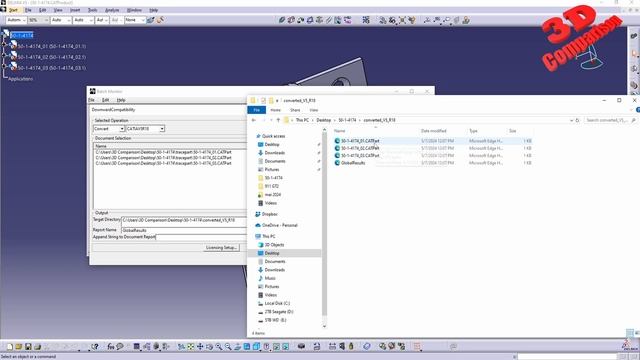Open the Tools menu in CATIA
The height and width of the screenshot is (360, 640).
click(x=93, y=10)
